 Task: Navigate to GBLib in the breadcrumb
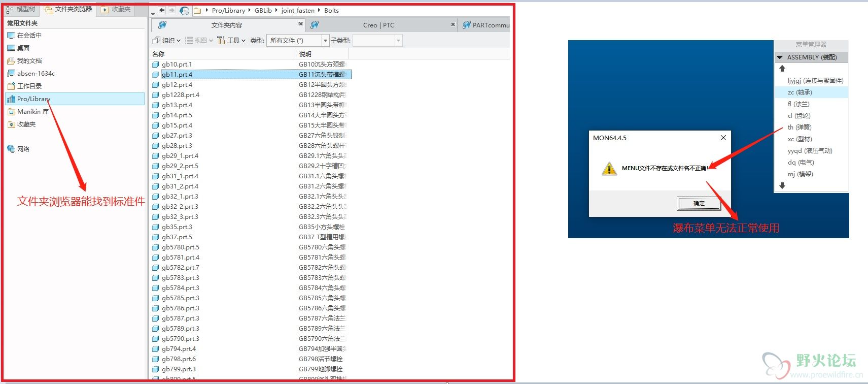[263, 11]
